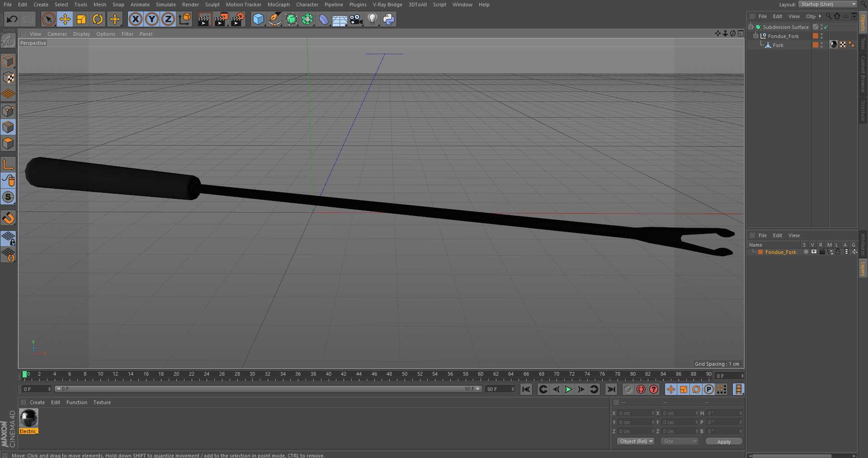Activate the Move tool

(x=65, y=19)
